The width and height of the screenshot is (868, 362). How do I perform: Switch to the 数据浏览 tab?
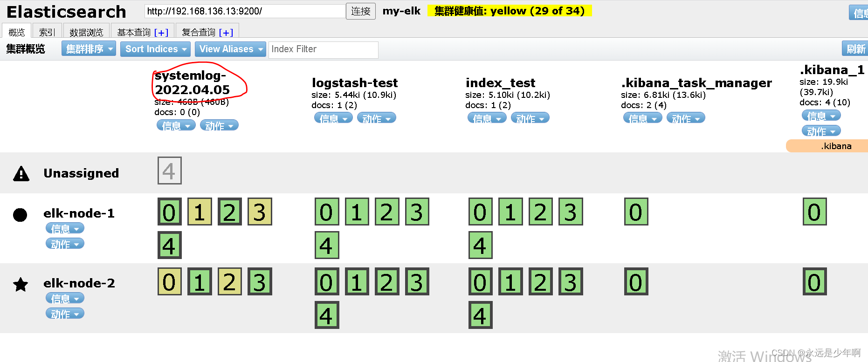tap(86, 31)
